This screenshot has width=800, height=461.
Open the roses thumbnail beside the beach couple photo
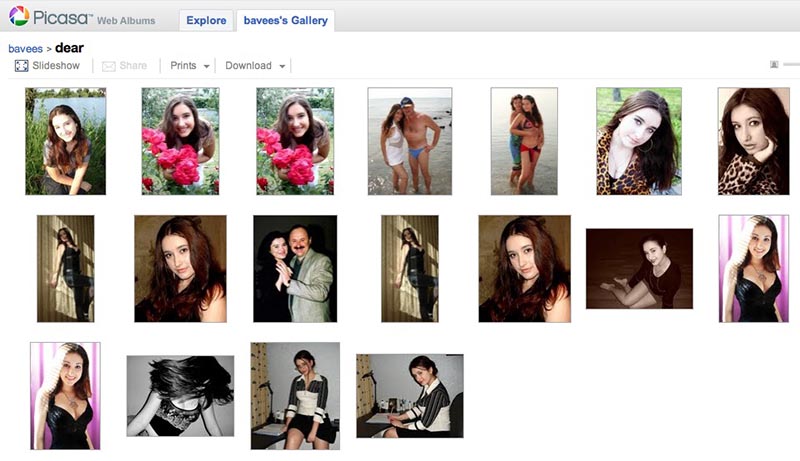(295, 141)
